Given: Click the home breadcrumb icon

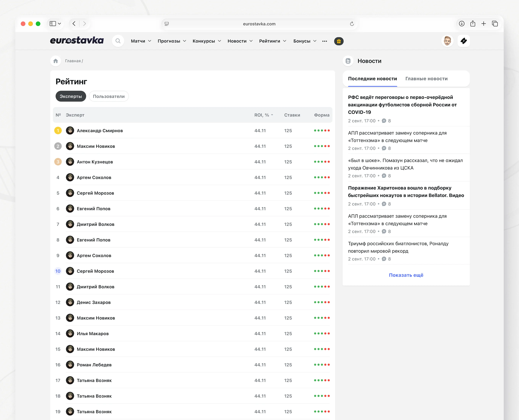Looking at the screenshot, I should click(56, 61).
